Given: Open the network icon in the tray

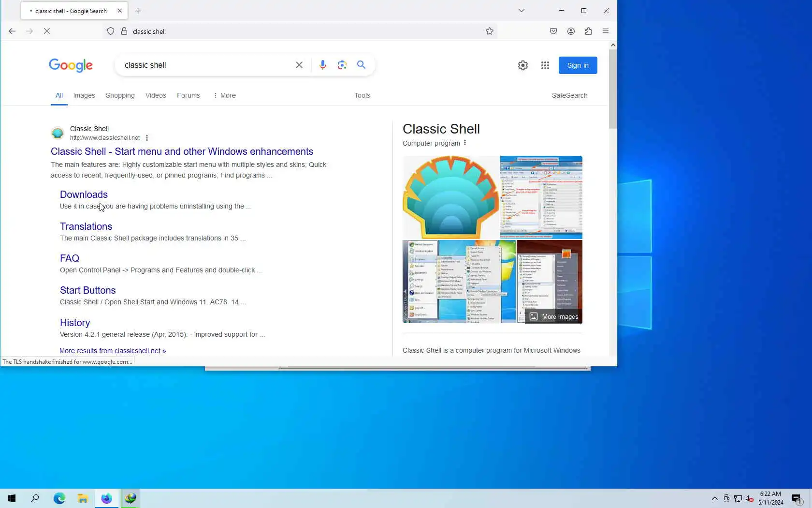Looking at the screenshot, I should 738,498.
